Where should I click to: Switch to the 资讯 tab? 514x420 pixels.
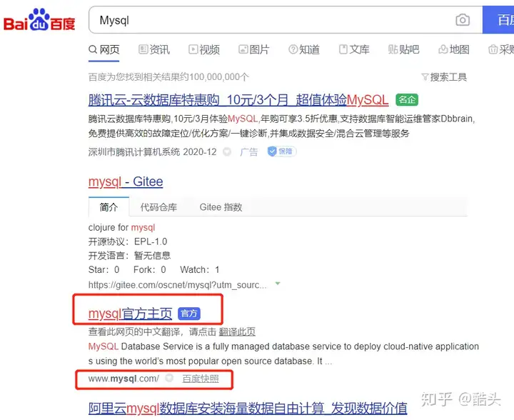[x=154, y=50]
